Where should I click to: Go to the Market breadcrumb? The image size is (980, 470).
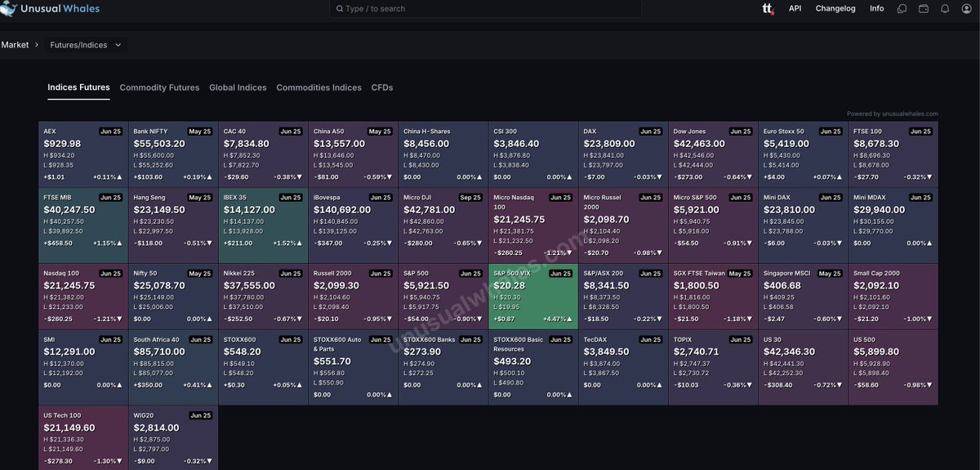pos(15,45)
